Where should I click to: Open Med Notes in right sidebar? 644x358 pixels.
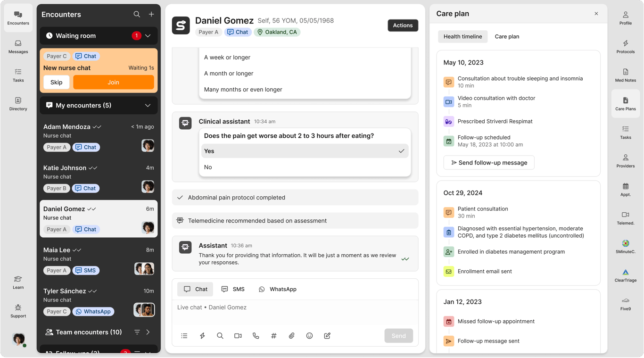pyautogui.click(x=626, y=75)
